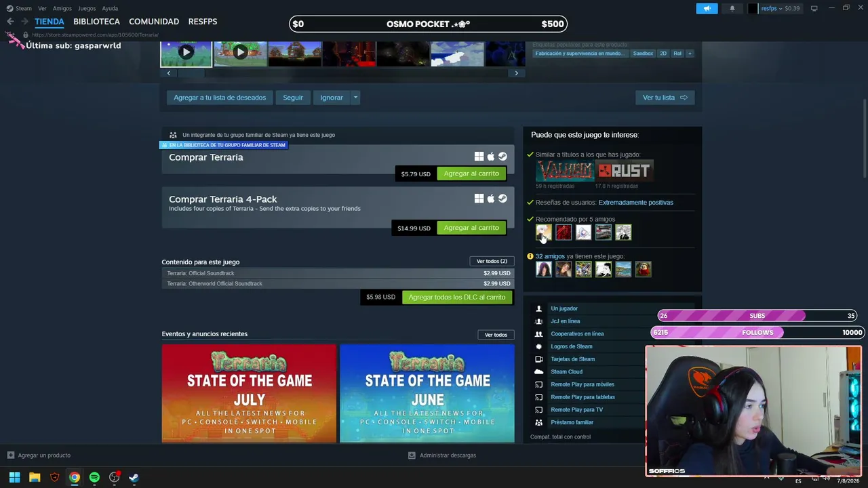This screenshot has height=488, width=868.
Task: Click Ver todos (2) for DLC content
Action: tap(492, 262)
